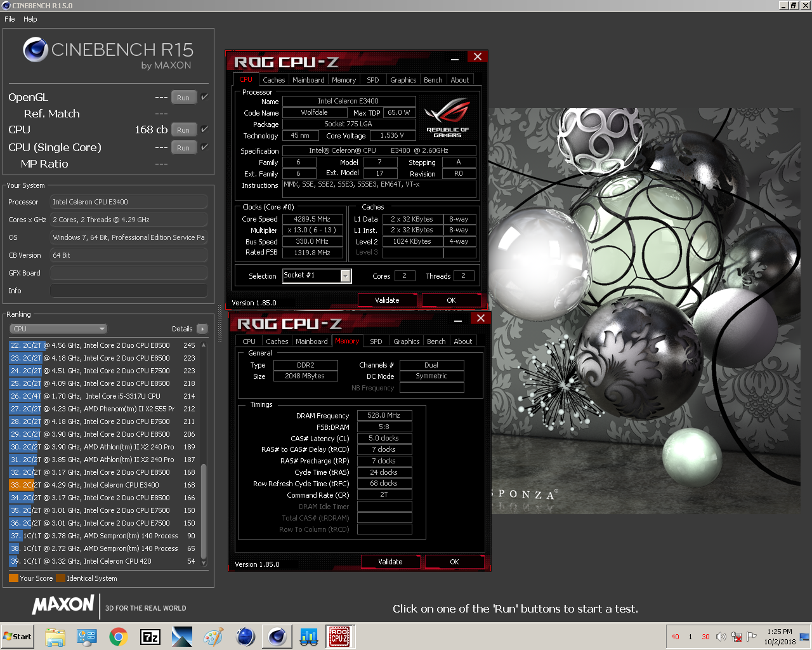Switch to Memory tab in upper CPU-Z window

(344, 80)
